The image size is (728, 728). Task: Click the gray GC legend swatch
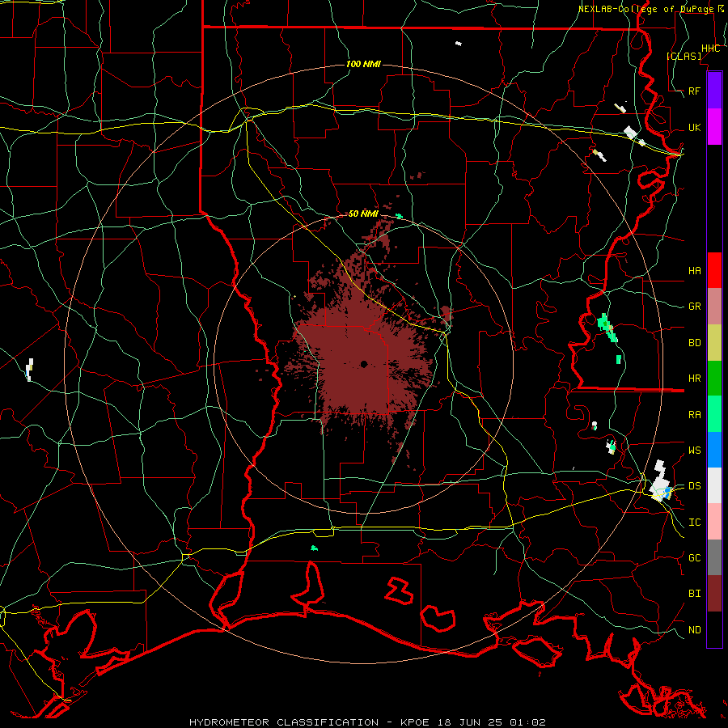(714, 557)
